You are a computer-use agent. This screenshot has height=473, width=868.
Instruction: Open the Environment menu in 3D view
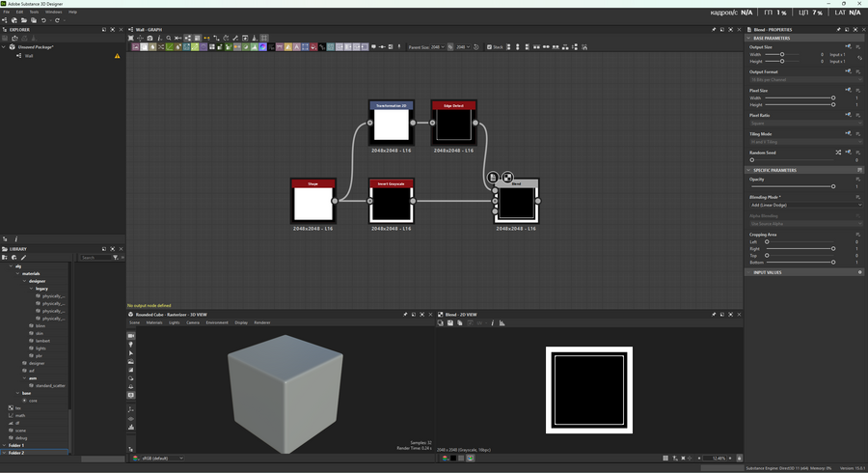[x=217, y=322]
